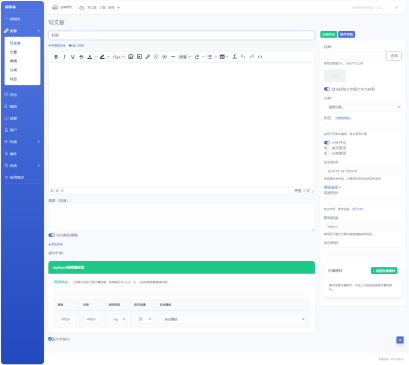Image resolution: width=409 pixels, height=365 pixels.
Task: Apply italic formatting in the editor toolbar
Action: (64, 57)
